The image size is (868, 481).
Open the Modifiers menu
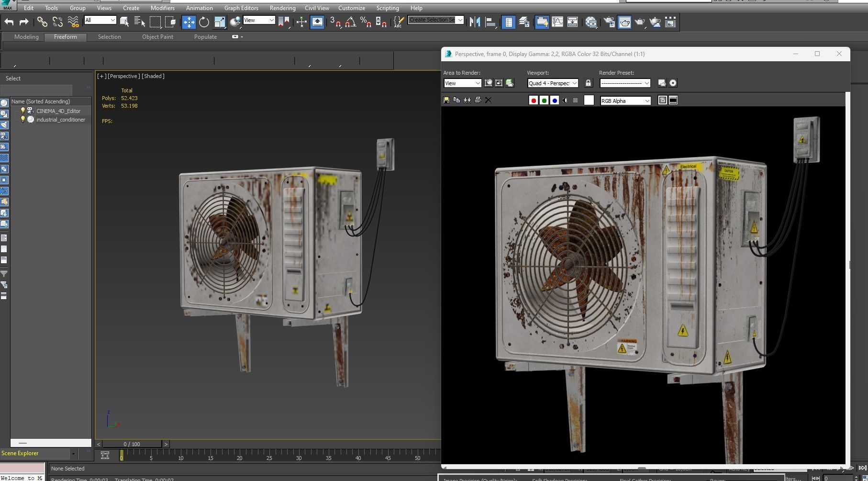tap(163, 8)
